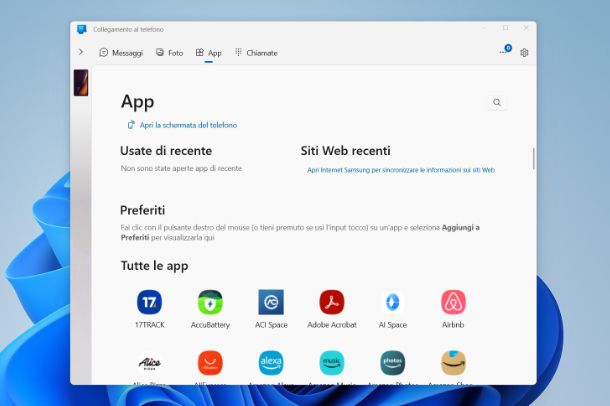The image size is (610, 406).
Task: Click the 'Tutte le app' heading
Action: 154,266
